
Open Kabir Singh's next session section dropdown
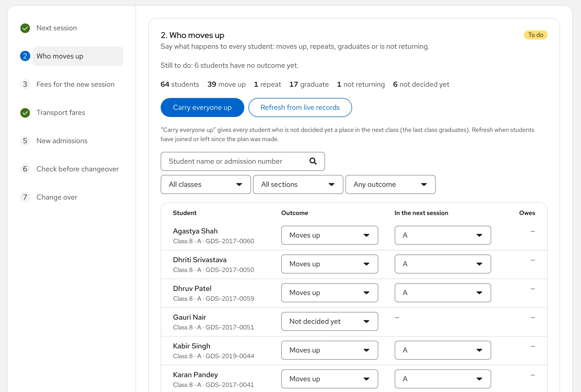pos(443,350)
